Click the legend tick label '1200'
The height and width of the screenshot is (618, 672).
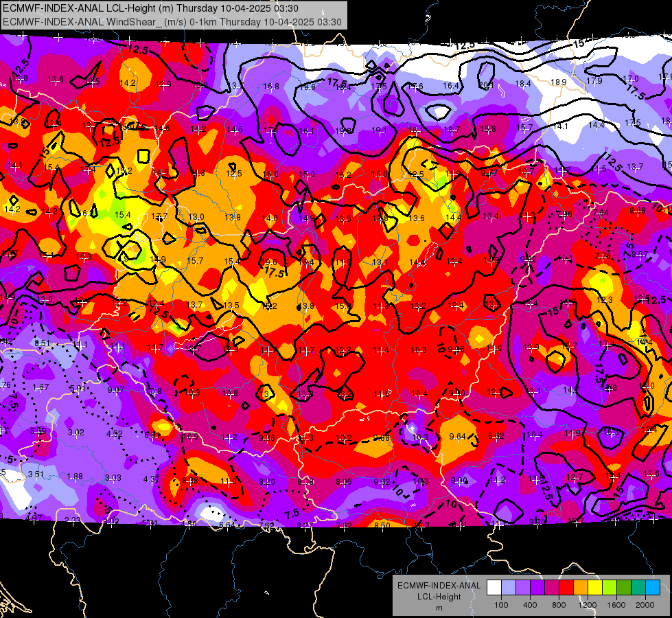pos(588,605)
